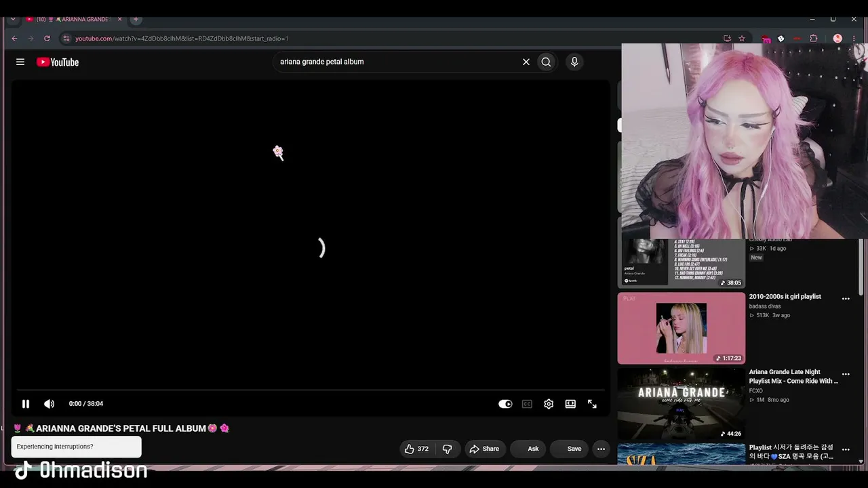868x488 pixels.
Task: Toggle closed captions (CC) in the player
Action: pyautogui.click(x=527, y=404)
